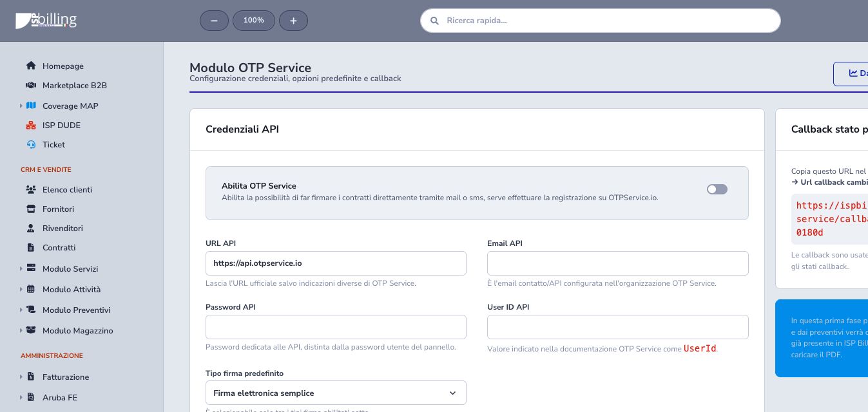Click the Ticket headset icon
868x412 pixels.
pos(31,144)
